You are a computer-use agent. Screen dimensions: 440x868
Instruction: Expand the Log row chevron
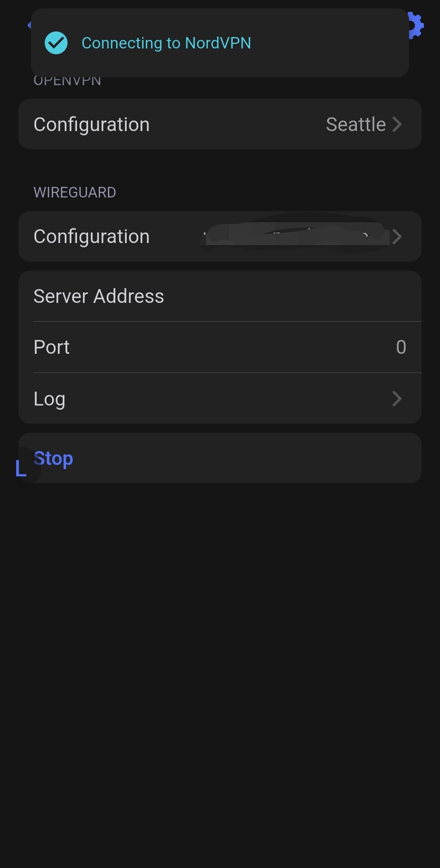click(397, 399)
